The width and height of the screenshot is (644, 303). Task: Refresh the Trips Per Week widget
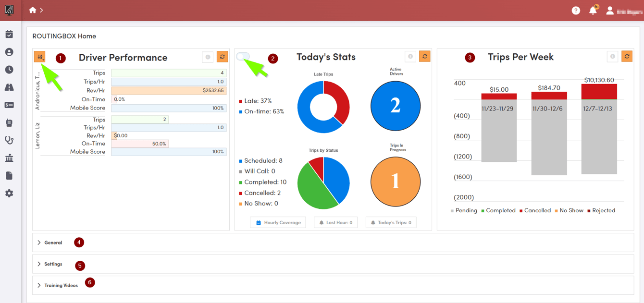coord(627,57)
